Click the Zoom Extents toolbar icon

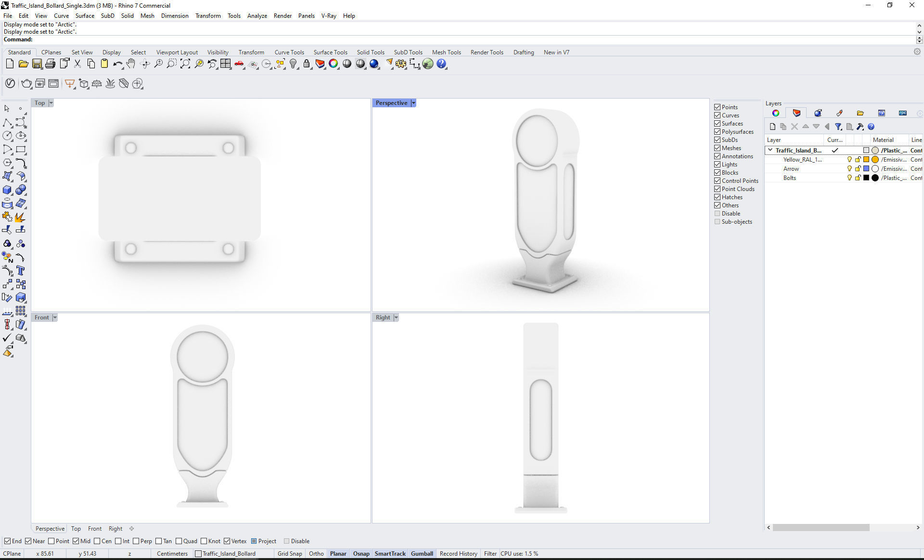pos(185,64)
